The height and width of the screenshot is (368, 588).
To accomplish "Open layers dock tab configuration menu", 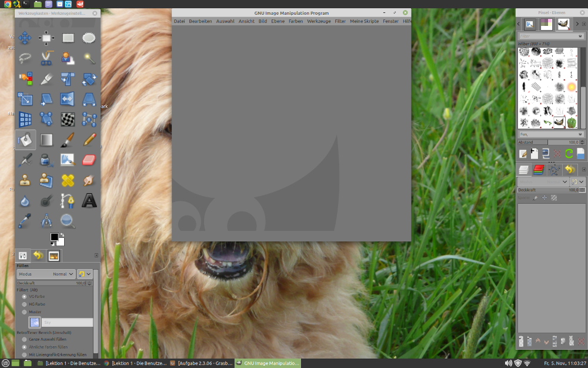I will (x=584, y=170).
